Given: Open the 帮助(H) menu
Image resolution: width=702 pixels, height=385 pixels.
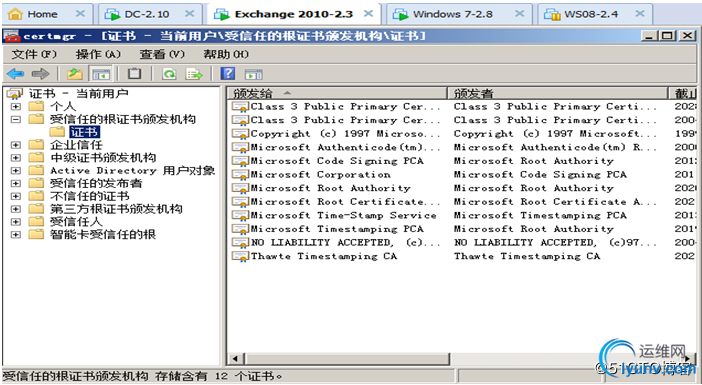Looking at the screenshot, I should click(226, 54).
